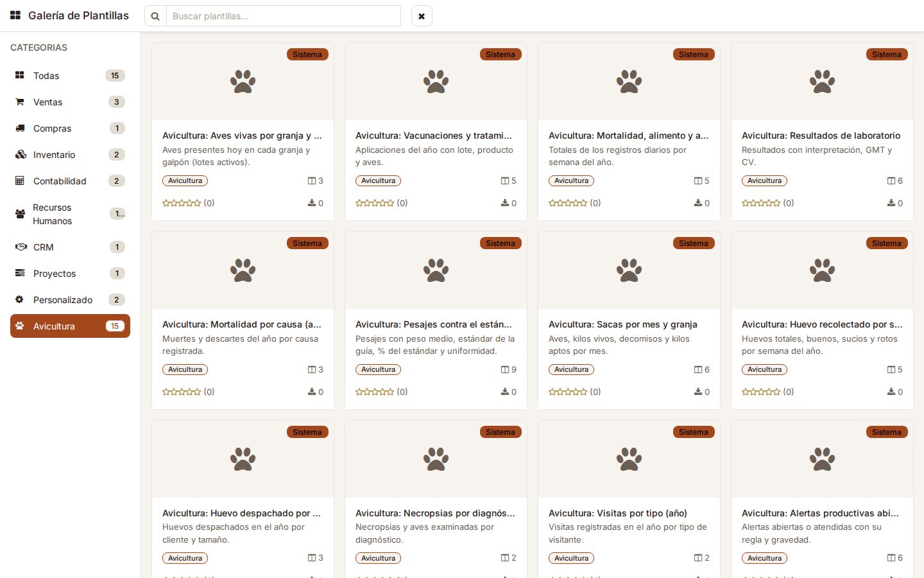Click the columns icon on Vacunaciones card
Image resolution: width=924 pixels, height=578 pixels.
click(505, 181)
